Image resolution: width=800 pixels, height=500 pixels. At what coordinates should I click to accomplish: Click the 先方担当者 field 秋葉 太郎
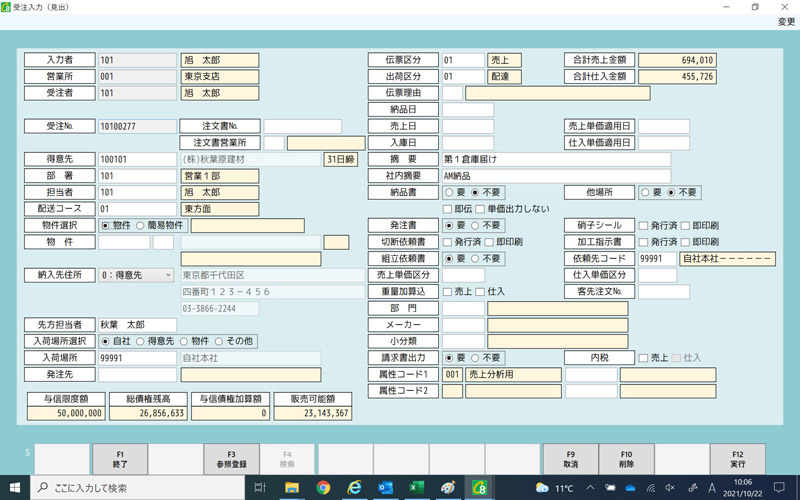pos(137,324)
